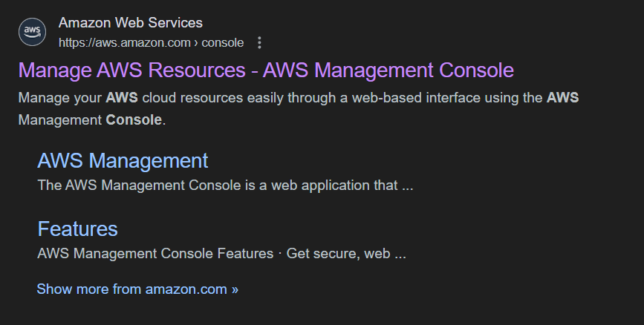Show more results from amazon.com
Viewport: 644px width, 325px height.
pyautogui.click(x=137, y=289)
